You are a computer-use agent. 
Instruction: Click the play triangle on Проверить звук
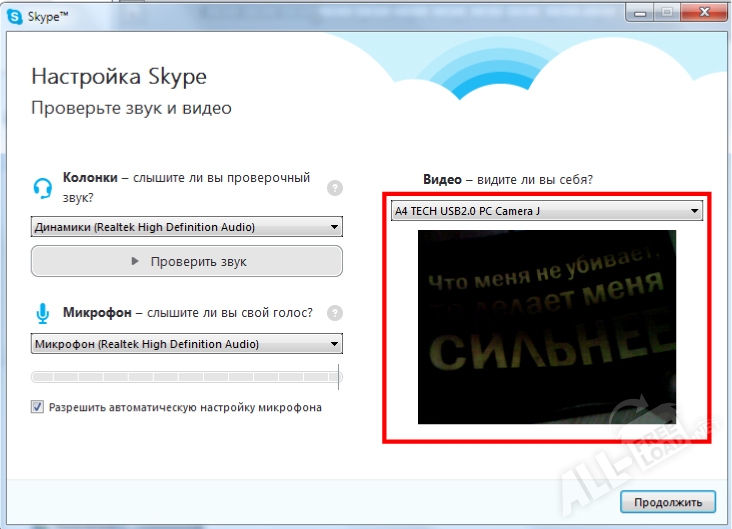point(136,262)
